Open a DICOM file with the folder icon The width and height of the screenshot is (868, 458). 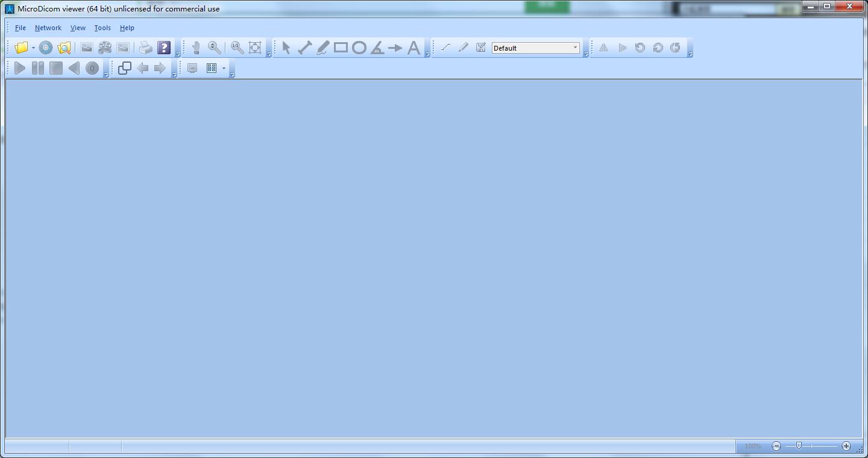tap(21, 48)
